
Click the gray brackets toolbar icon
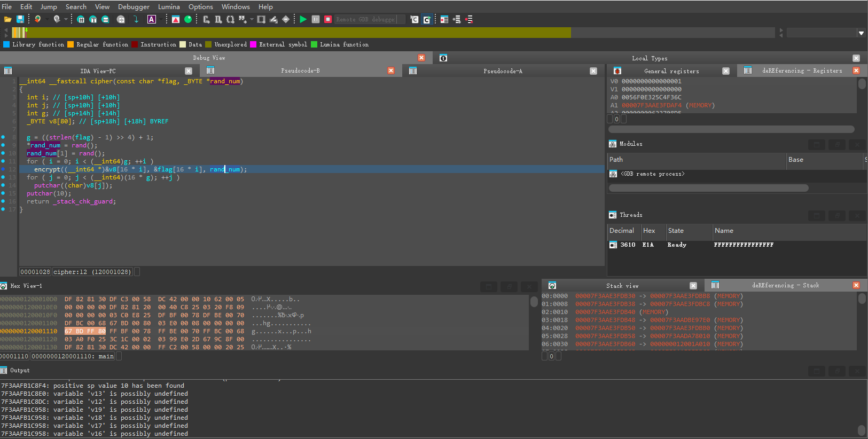(x=230, y=19)
